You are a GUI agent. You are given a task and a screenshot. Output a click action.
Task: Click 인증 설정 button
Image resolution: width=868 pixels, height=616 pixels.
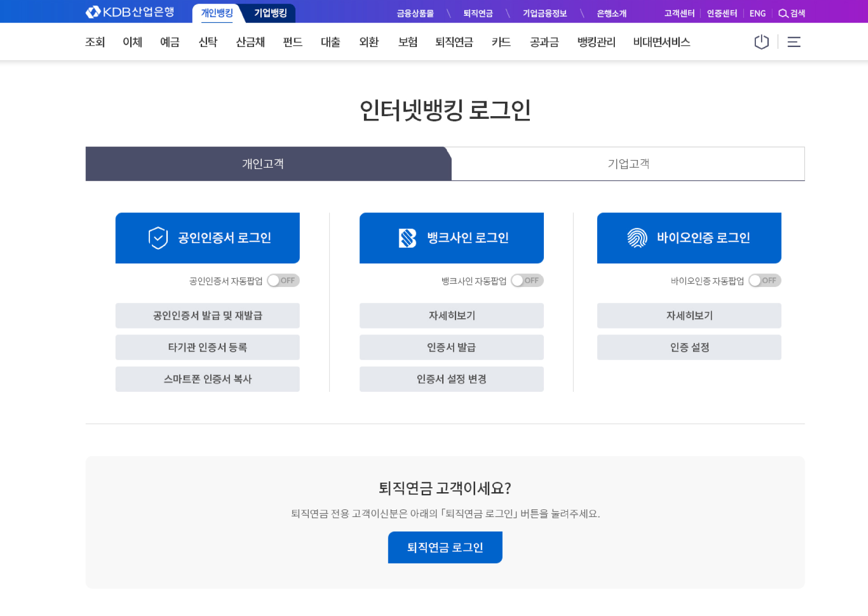pyautogui.click(x=689, y=347)
